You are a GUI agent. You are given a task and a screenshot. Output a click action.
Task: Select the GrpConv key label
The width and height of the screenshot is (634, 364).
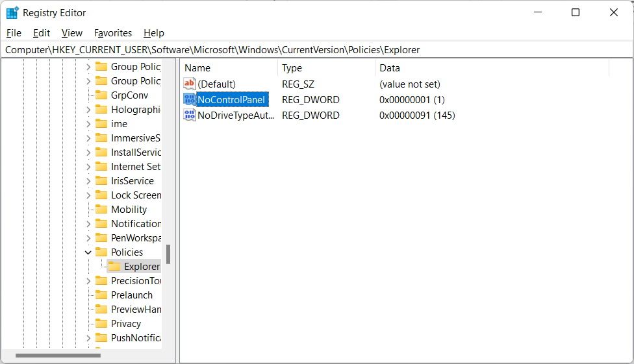point(129,95)
